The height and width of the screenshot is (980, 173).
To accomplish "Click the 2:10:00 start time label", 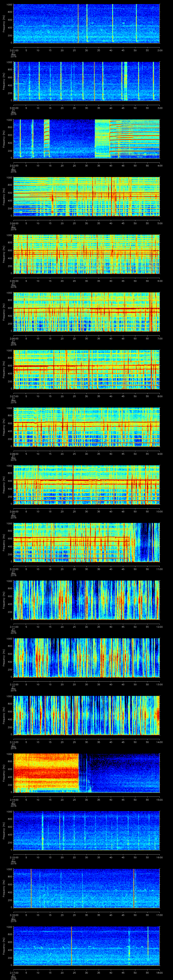I will (x=14, y=569).
